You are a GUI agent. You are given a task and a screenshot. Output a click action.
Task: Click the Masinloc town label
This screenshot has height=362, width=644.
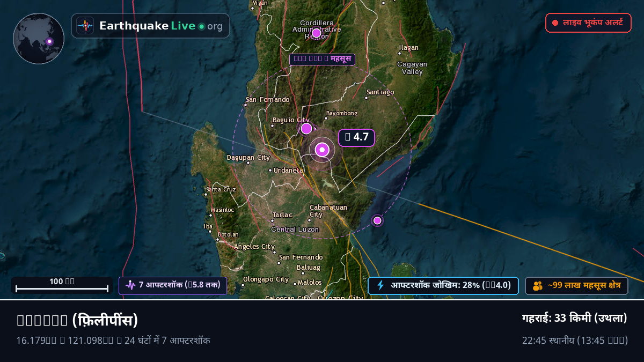(222, 210)
